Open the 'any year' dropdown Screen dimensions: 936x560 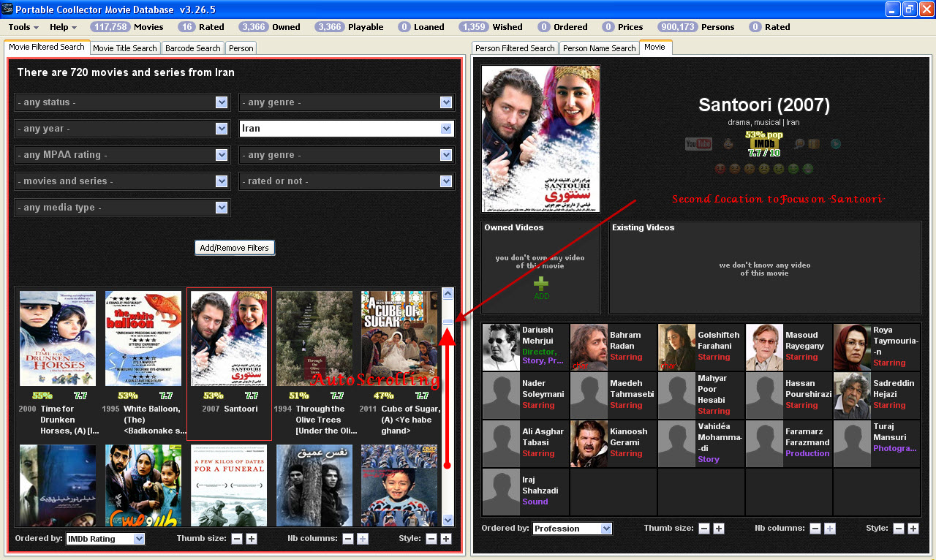point(122,129)
